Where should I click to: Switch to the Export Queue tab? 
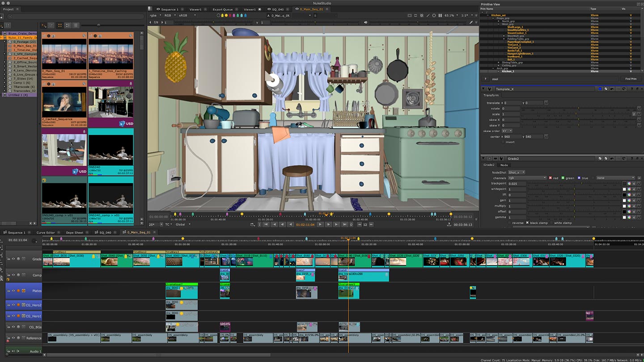(x=222, y=9)
